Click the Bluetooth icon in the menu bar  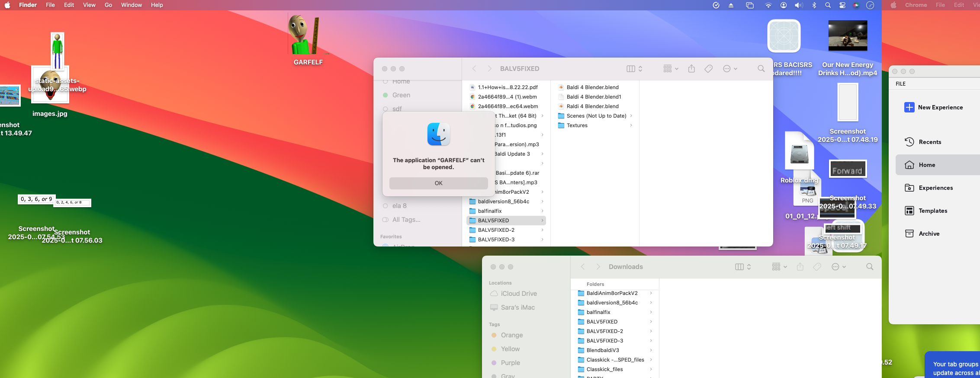[814, 5]
